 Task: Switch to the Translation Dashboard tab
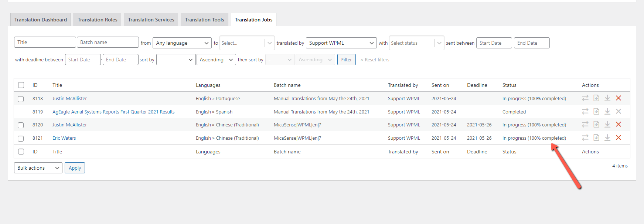[x=41, y=20]
